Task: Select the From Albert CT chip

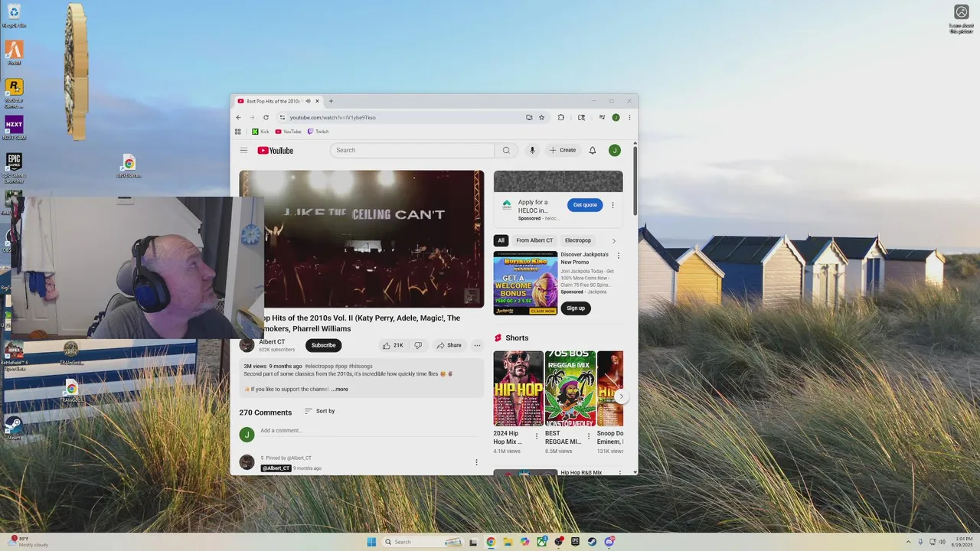Action: click(534, 240)
